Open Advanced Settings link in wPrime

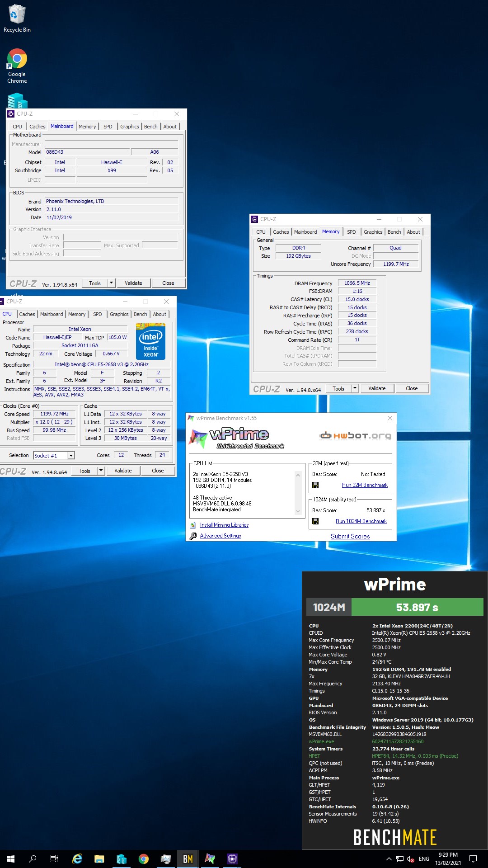pos(221,536)
